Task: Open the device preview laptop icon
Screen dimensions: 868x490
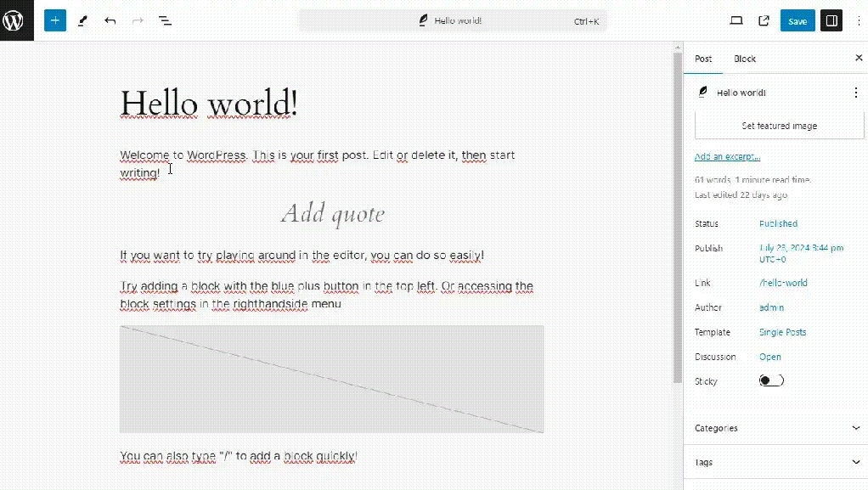Action: tap(736, 20)
